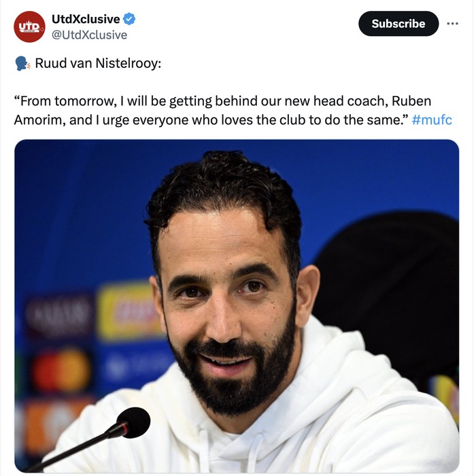This screenshot has width=476, height=476.
Task: Click the Ruud van Nistelrooy text line
Action: [98, 63]
